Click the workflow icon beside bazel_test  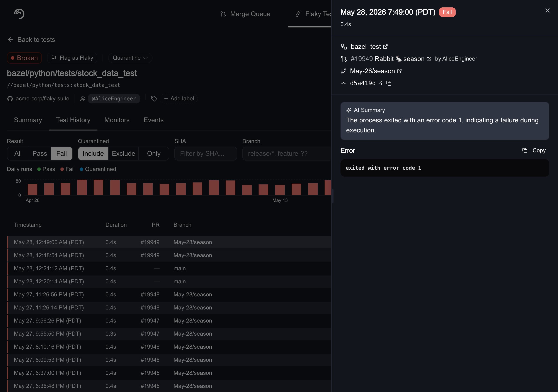pos(344,47)
